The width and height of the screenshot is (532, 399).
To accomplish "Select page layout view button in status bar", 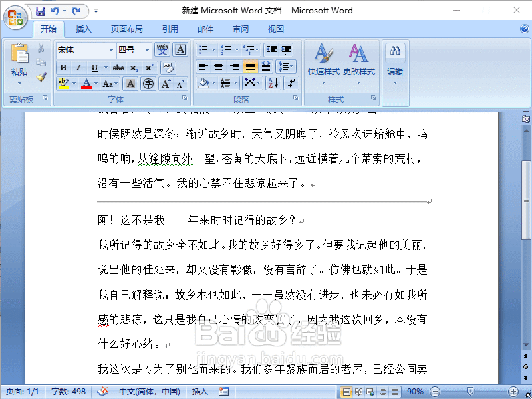I will click(346, 392).
